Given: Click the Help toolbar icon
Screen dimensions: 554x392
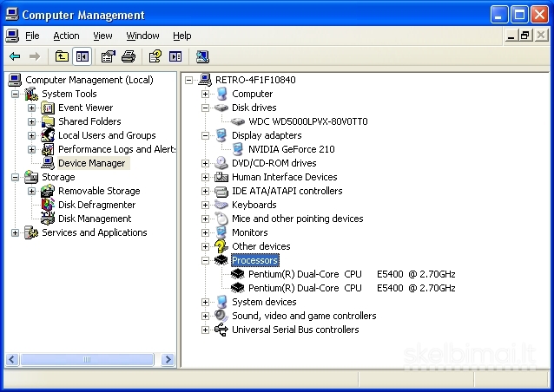Looking at the screenshot, I should click(x=155, y=56).
